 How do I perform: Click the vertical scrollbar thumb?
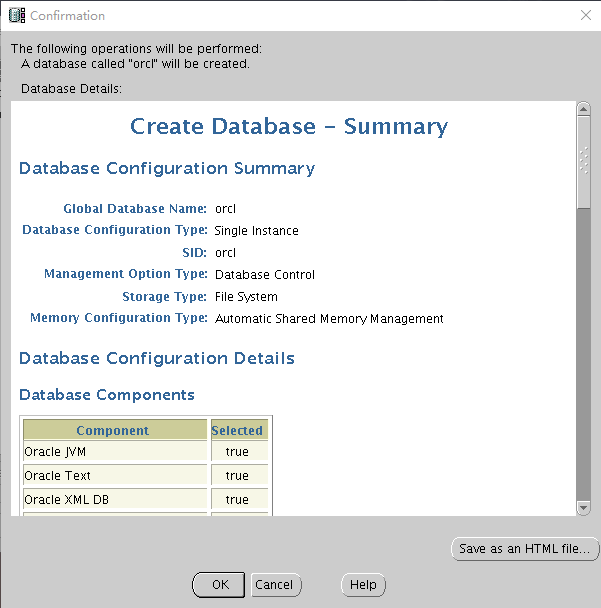(x=583, y=163)
